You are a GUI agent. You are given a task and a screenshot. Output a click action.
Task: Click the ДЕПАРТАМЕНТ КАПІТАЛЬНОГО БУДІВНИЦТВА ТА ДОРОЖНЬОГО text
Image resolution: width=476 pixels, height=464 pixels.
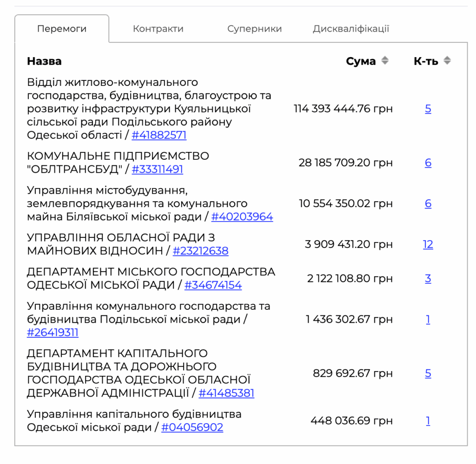pyautogui.click(x=139, y=373)
